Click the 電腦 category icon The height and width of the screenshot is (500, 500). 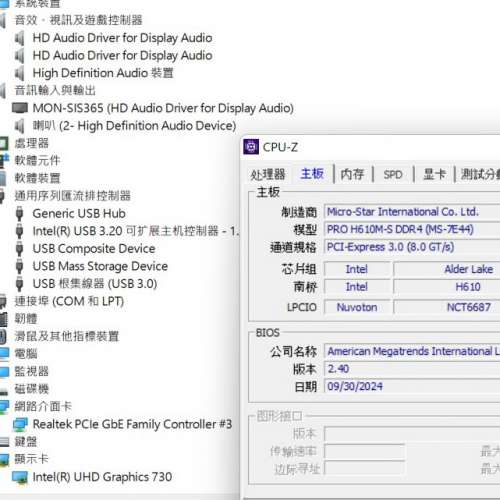4,354
